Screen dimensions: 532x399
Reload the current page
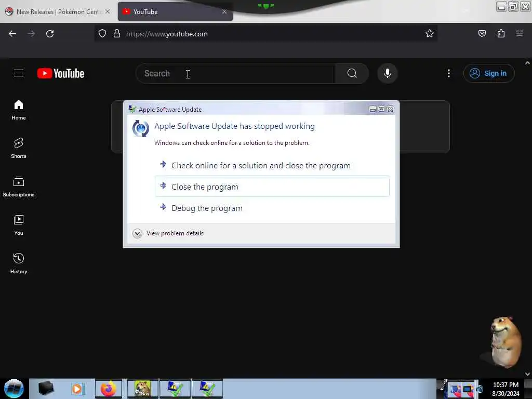[x=50, y=34]
